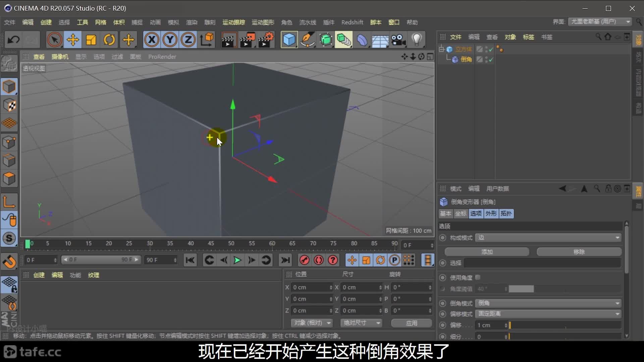Image resolution: width=644 pixels, height=362 pixels.
Task: Activate the Scale tool
Action: 91,40
